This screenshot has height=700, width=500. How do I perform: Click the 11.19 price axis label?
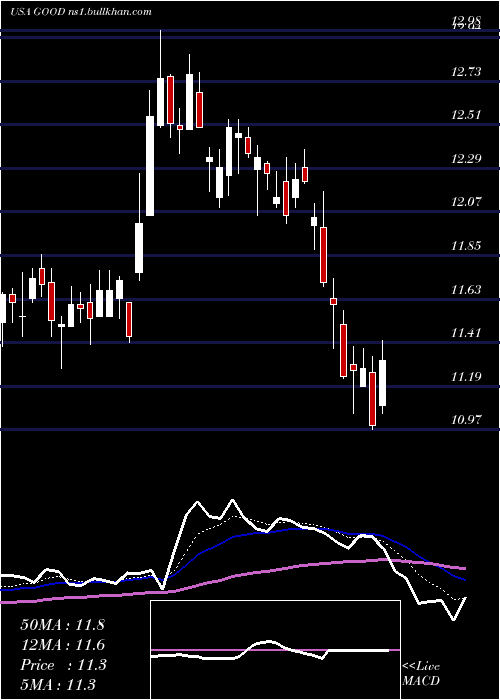tap(467, 376)
